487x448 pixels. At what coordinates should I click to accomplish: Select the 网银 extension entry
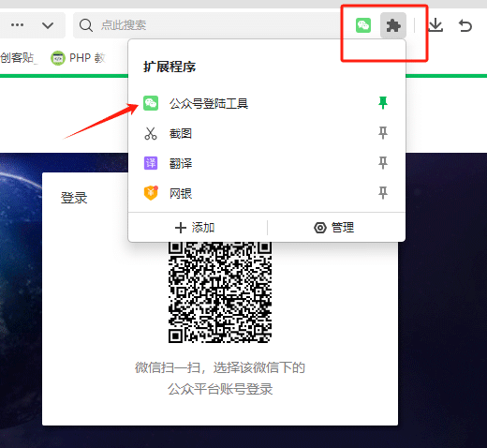tap(267, 193)
